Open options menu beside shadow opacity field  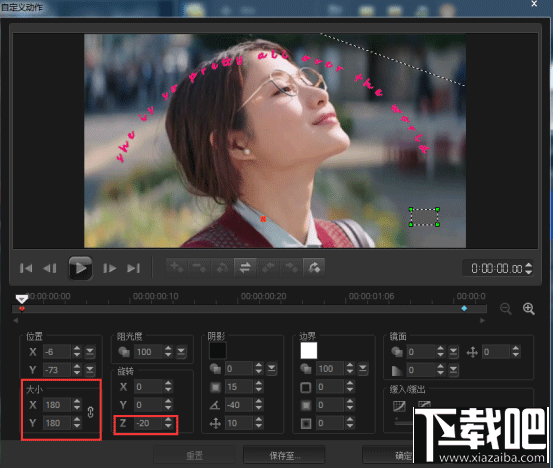(271, 368)
